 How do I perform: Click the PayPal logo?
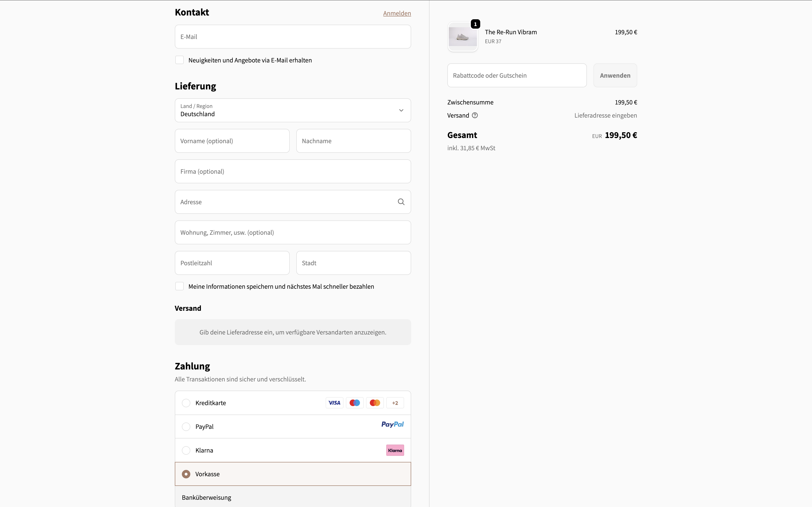[393, 425]
